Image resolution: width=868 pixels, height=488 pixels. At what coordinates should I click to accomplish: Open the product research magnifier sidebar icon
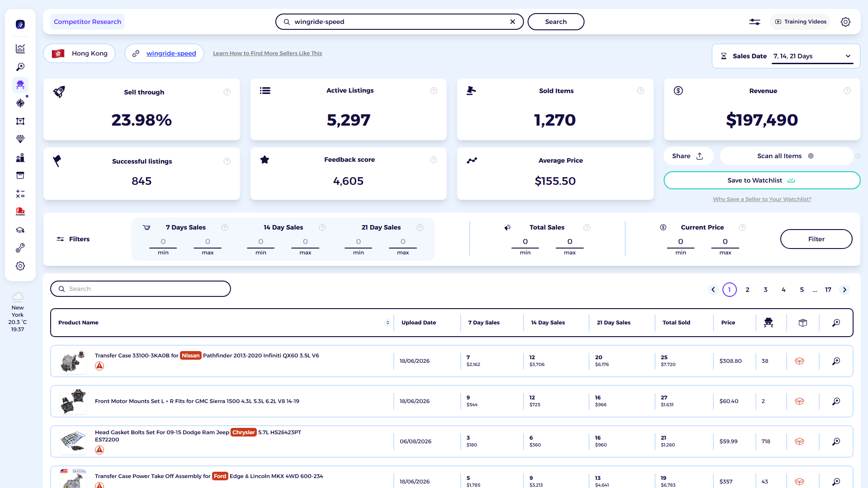pyautogui.click(x=20, y=67)
